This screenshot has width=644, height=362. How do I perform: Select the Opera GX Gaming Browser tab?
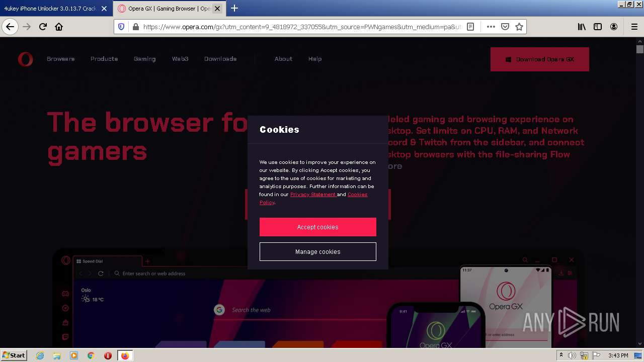[164, 9]
